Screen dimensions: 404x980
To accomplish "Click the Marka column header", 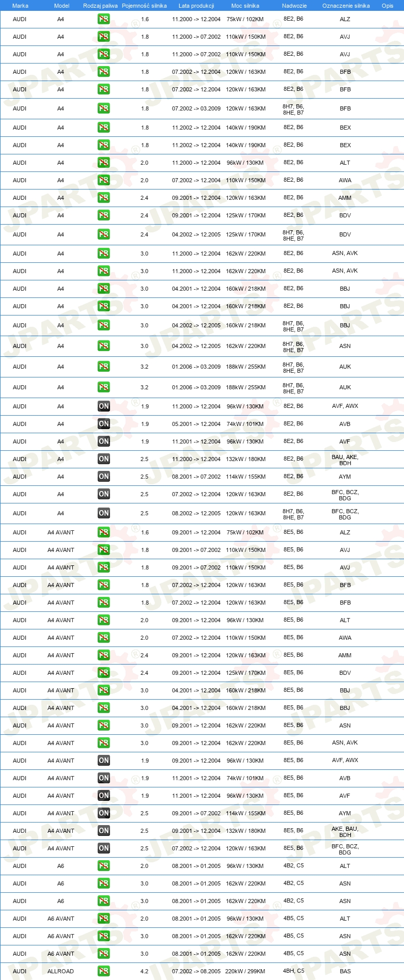I will click(20, 6).
